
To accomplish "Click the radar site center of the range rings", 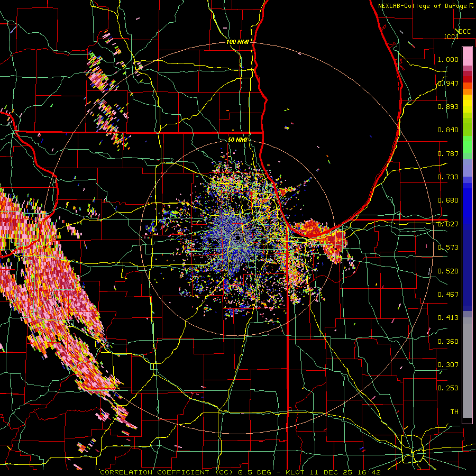I will [x=239, y=239].
